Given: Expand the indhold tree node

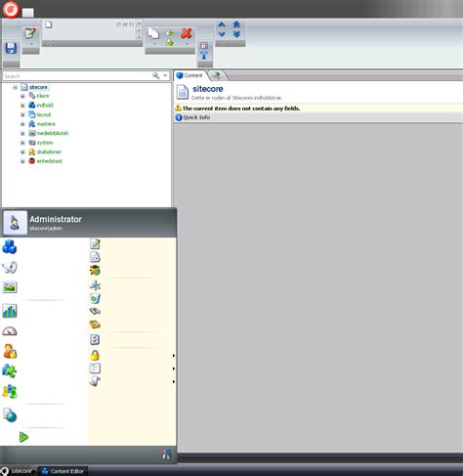Looking at the screenshot, I should (x=22, y=106).
